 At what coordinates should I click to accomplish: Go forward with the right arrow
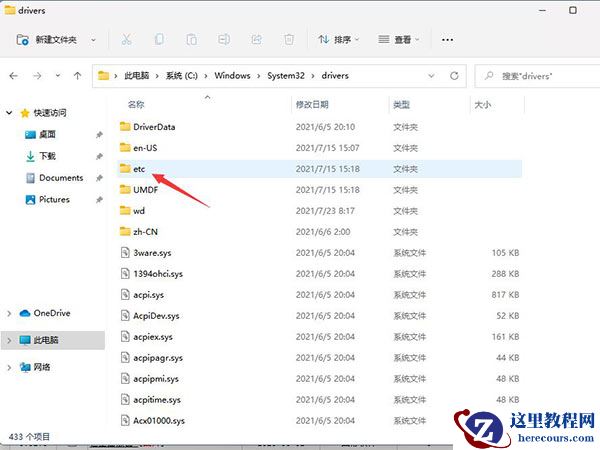(x=37, y=76)
